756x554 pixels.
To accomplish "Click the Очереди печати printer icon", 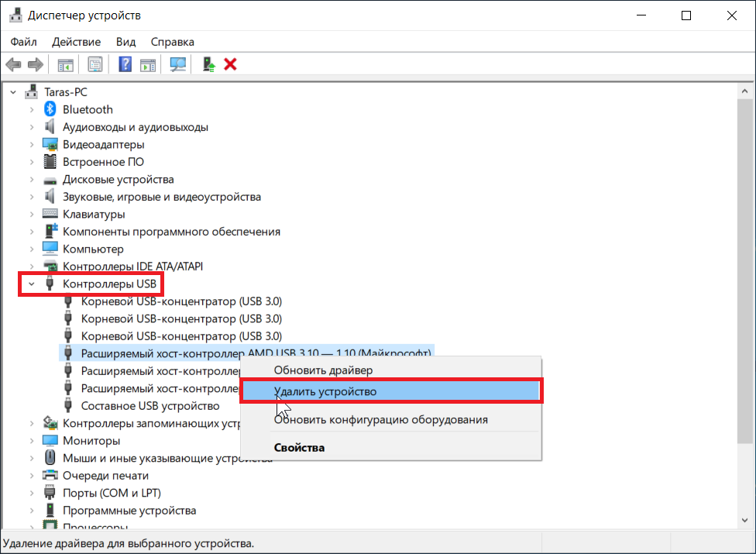I will (50, 475).
